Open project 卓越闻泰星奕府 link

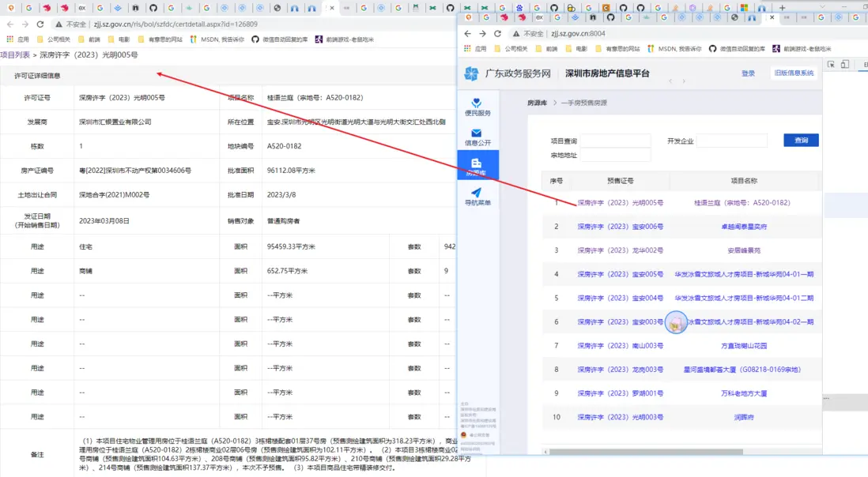click(x=743, y=227)
